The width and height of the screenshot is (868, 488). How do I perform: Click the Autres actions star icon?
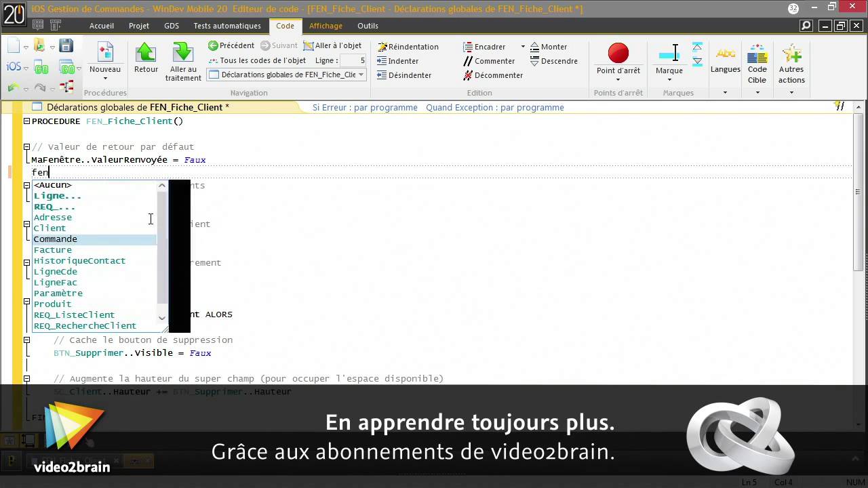pos(791,54)
